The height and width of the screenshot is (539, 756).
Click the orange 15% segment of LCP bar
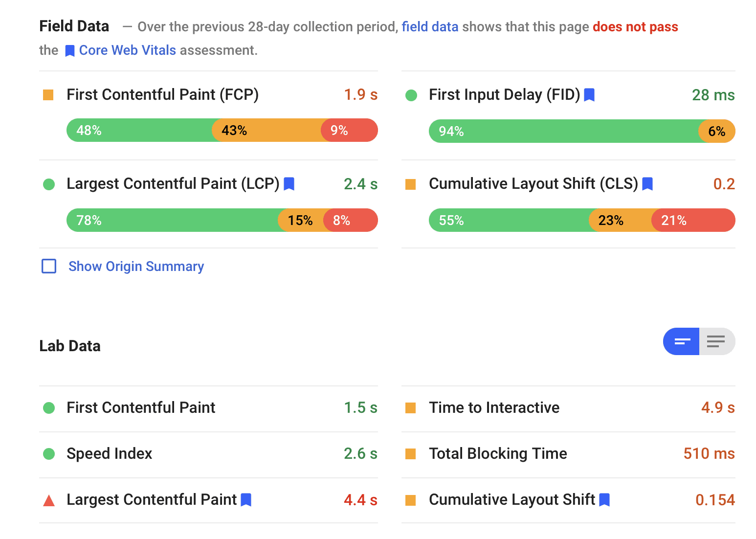coord(300,221)
